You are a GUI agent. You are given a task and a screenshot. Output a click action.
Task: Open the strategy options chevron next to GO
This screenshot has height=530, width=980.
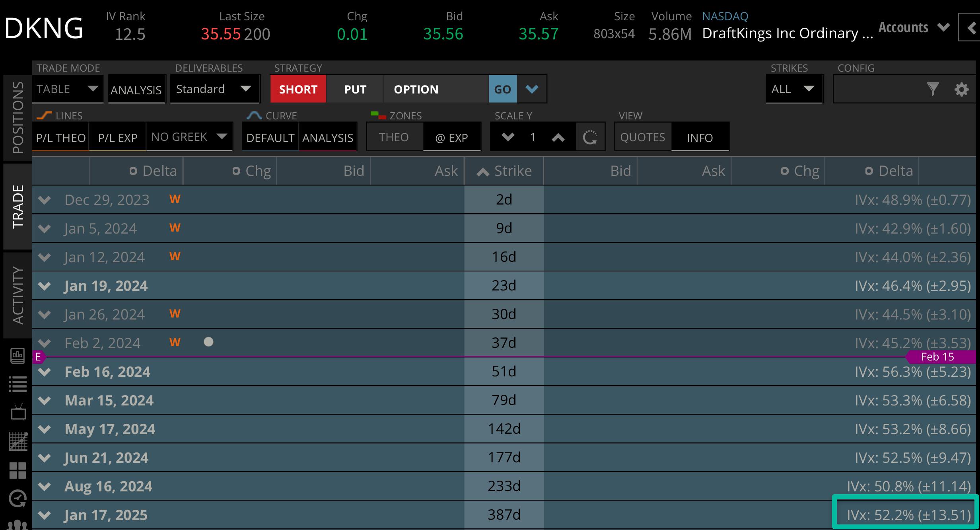pyautogui.click(x=532, y=89)
